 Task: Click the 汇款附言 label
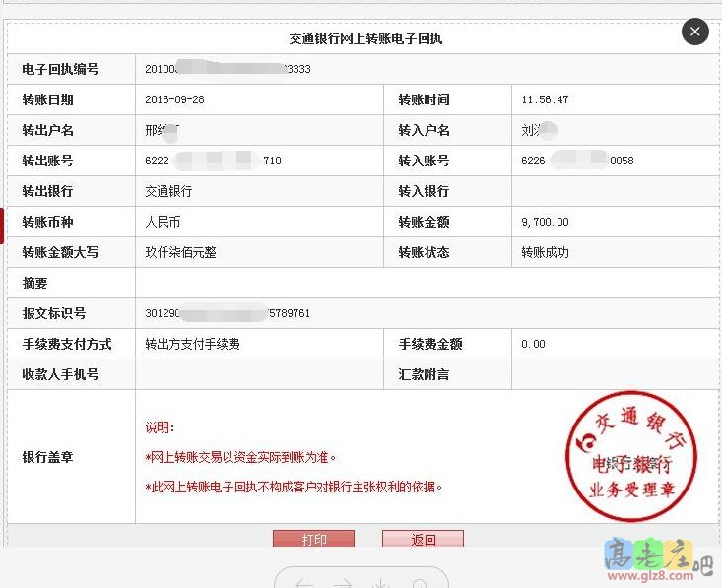[424, 374]
